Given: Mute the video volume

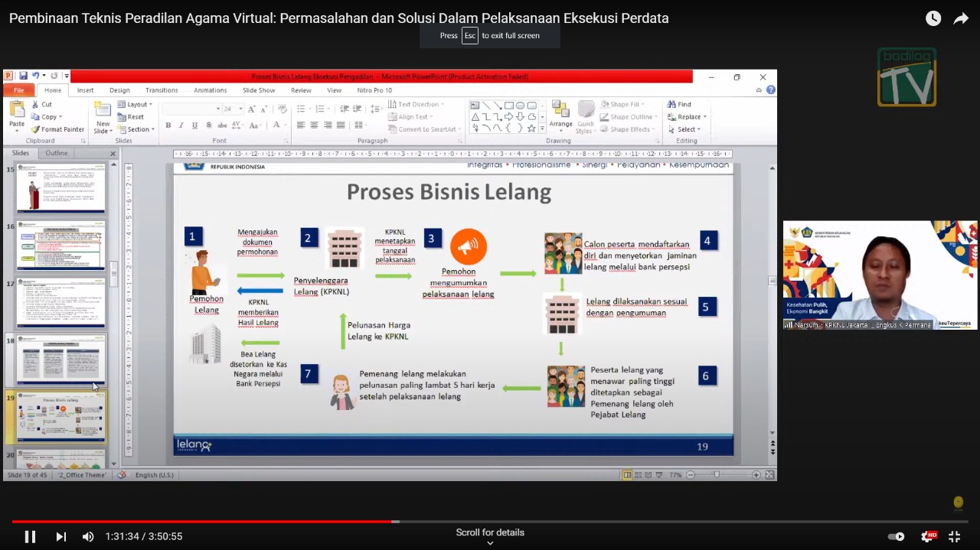Looking at the screenshot, I should [x=88, y=536].
